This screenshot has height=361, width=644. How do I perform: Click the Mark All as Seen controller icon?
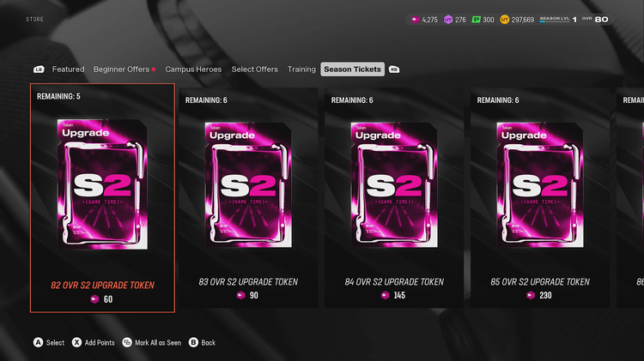click(127, 342)
